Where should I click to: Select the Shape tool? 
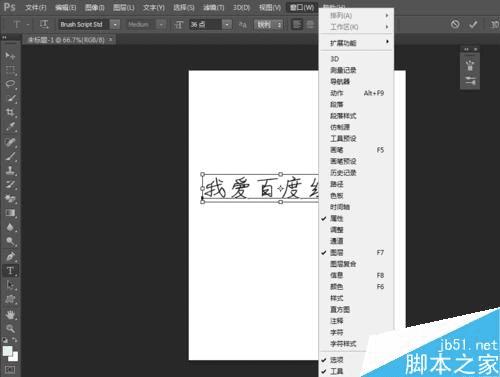click(10, 300)
